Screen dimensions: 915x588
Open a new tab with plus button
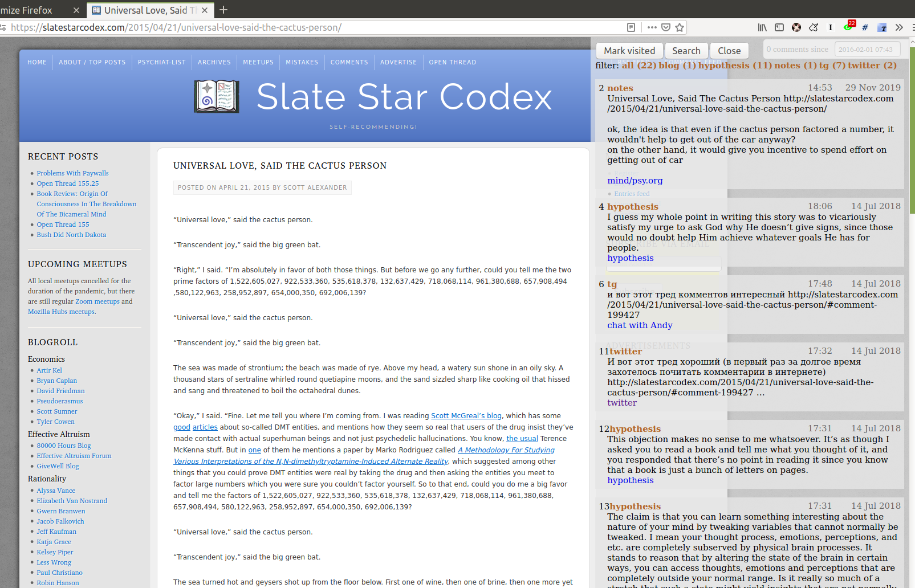(x=223, y=10)
